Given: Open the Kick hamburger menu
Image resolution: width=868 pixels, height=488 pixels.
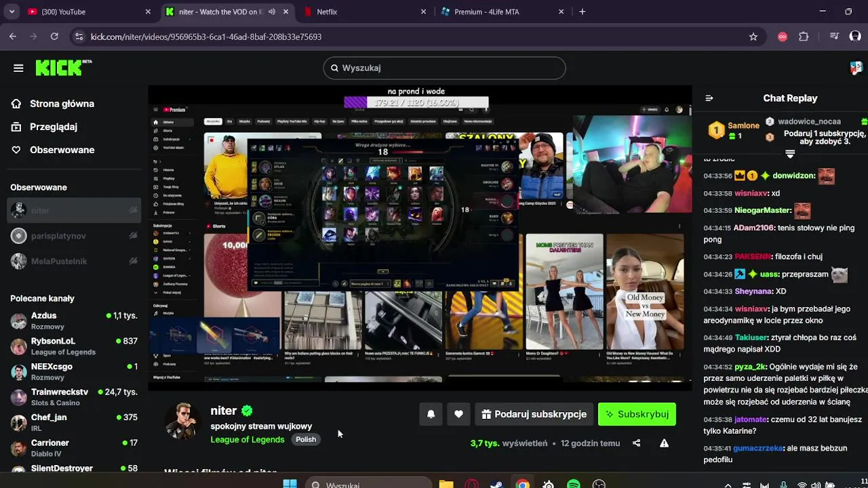Looking at the screenshot, I should (x=18, y=68).
